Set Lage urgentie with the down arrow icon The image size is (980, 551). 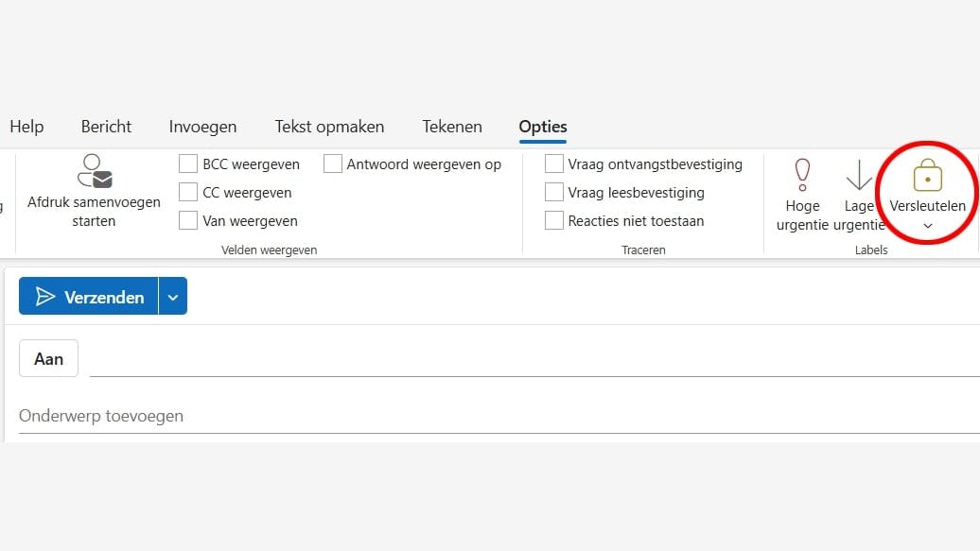coord(859,175)
